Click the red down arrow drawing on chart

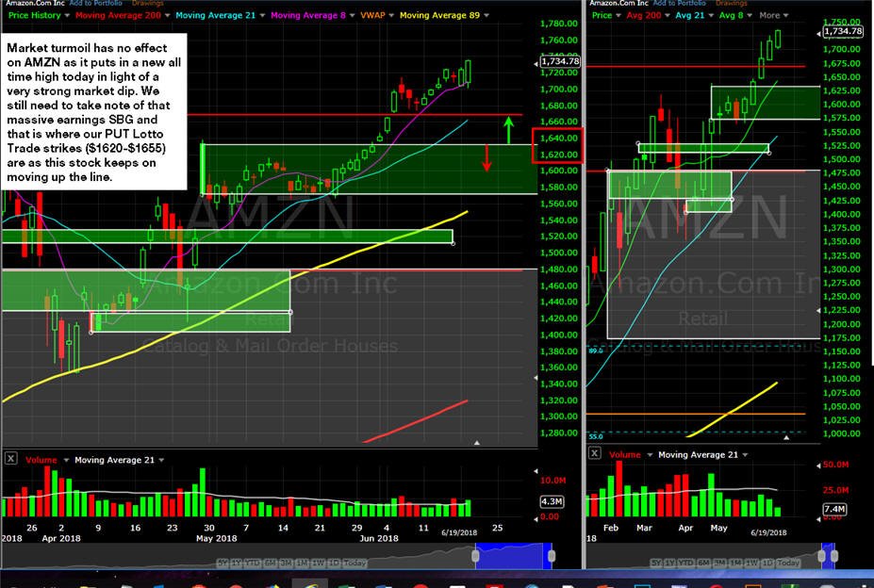click(486, 158)
